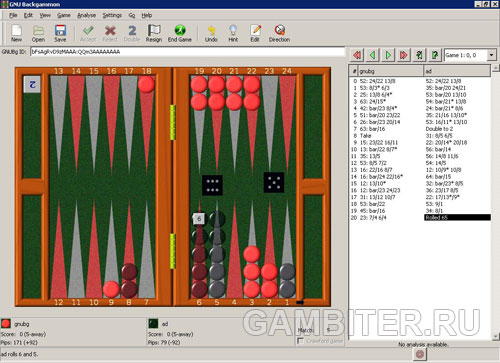Click the red gnubg player color swatch
The image size is (500, 363).
pyautogui.click(x=6, y=324)
